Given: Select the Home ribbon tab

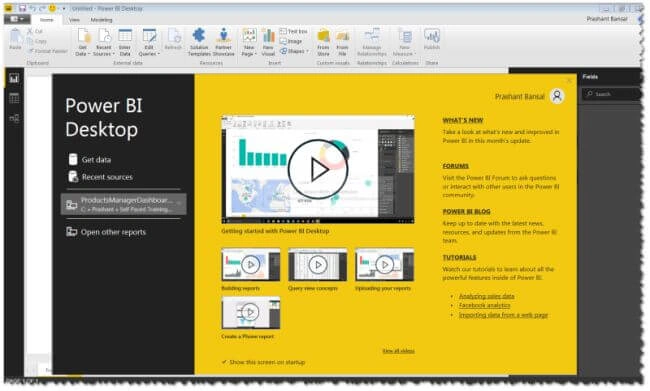Looking at the screenshot, I should click(46, 19).
